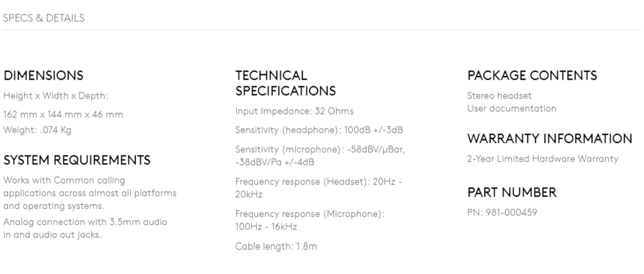The width and height of the screenshot is (644, 274).
Task: Click the Height x Width x Depth label
Action: click(x=56, y=96)
